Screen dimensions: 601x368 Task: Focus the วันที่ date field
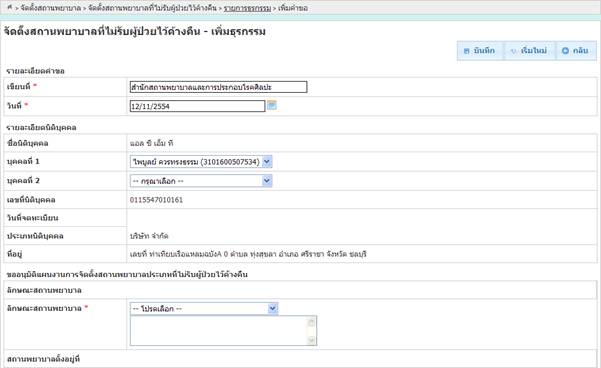click(x=197, y=106)
